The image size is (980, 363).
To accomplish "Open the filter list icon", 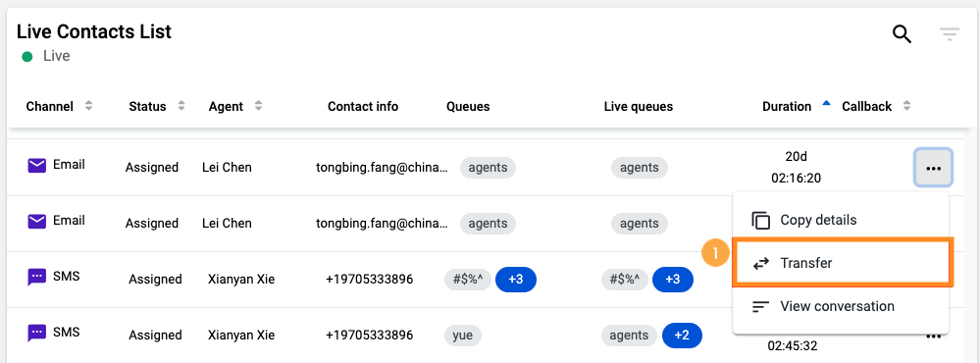I will tap(950, 34).
